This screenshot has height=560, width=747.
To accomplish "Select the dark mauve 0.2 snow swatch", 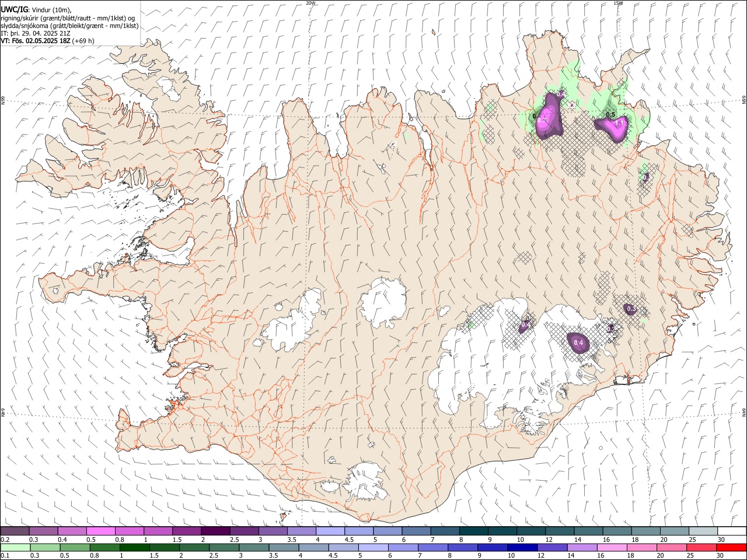I will coord(15,531).
